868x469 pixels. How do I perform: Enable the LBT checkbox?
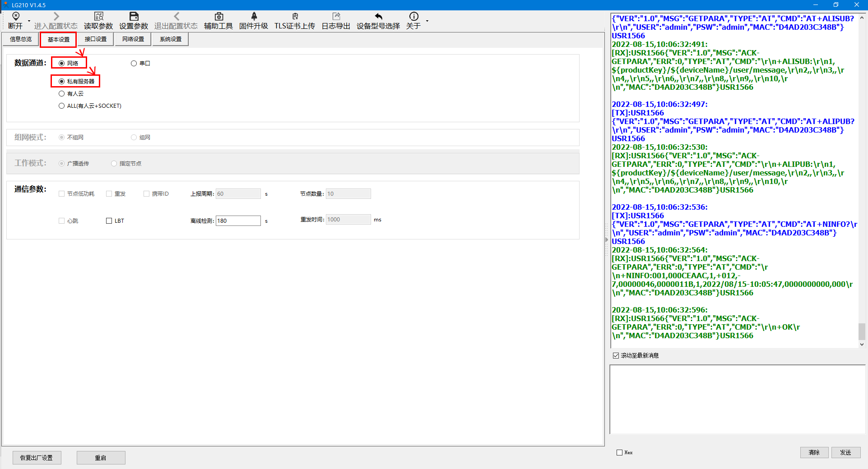[x=109, y=221]
